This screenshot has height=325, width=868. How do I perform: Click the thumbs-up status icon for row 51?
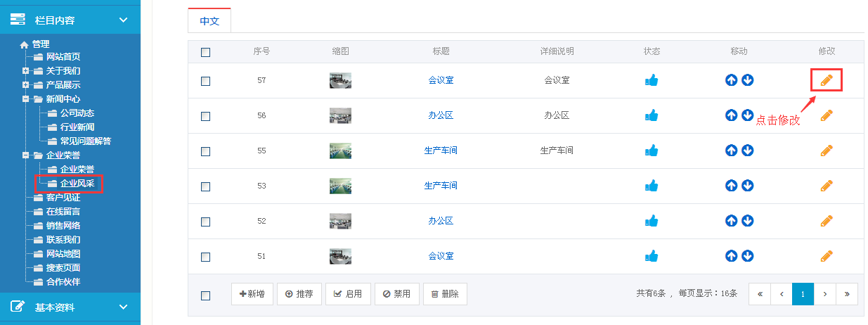(x=652, y=256)
